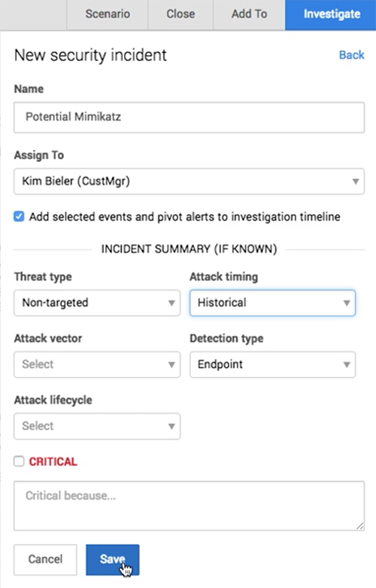This screenshot has height=588, width=376.
Task: Click into the Name field with Potential Mimikatz
Action: click(189, 117)
